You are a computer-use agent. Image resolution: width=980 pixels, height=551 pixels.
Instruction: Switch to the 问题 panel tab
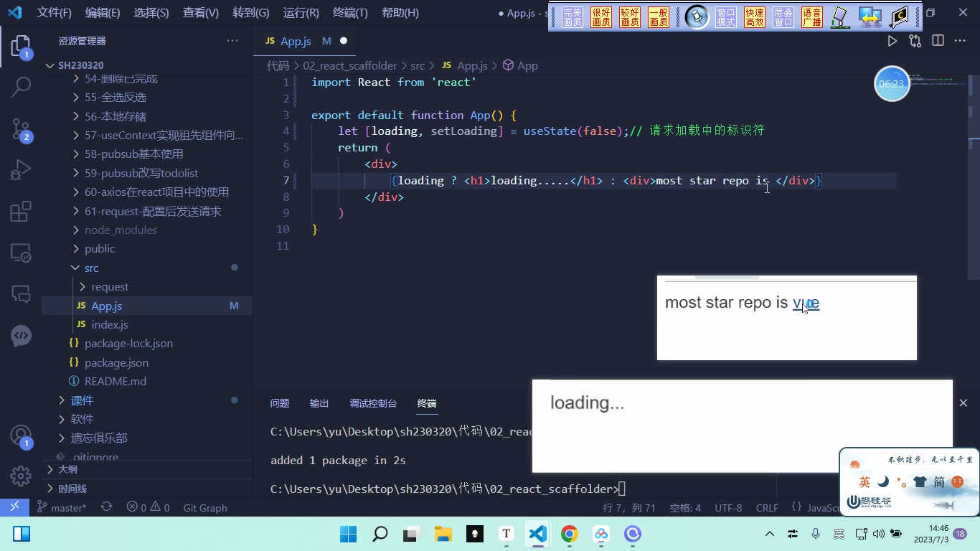[x=280, y=403]
